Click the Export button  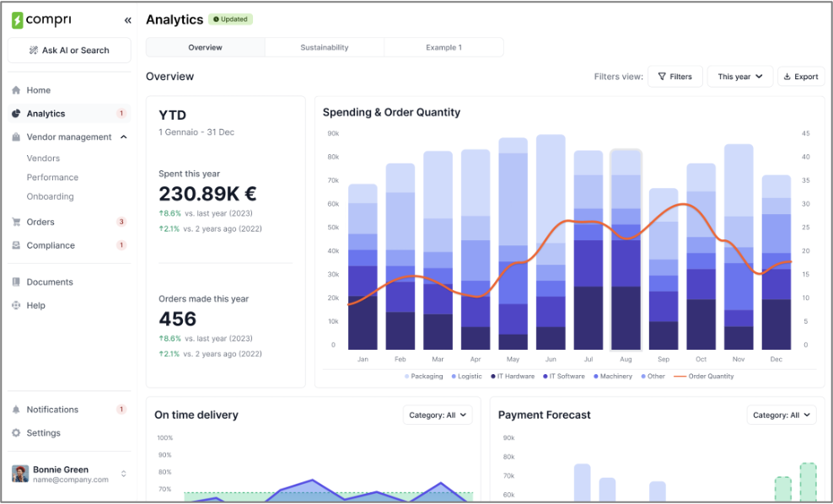click(x=800, y=77)
